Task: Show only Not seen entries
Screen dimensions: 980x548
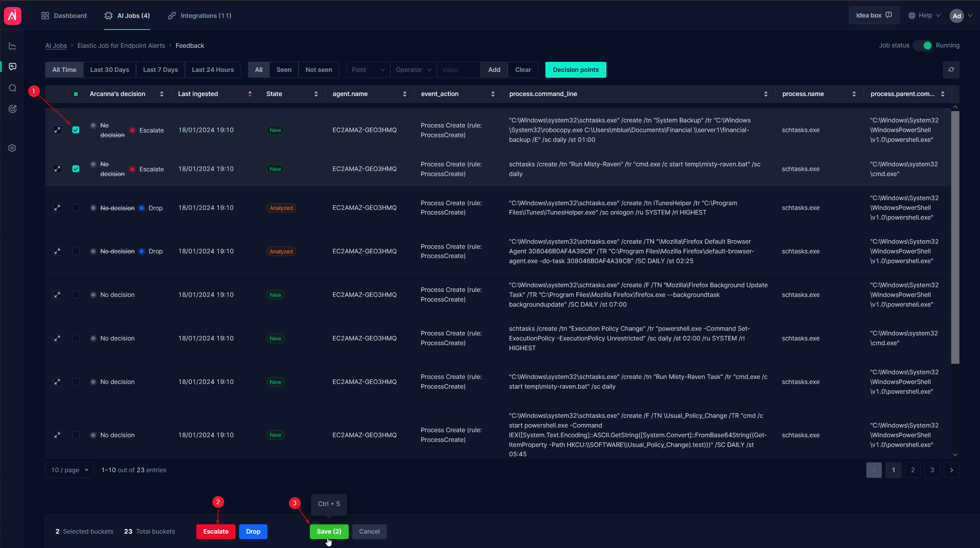Action: click(319, 70)
